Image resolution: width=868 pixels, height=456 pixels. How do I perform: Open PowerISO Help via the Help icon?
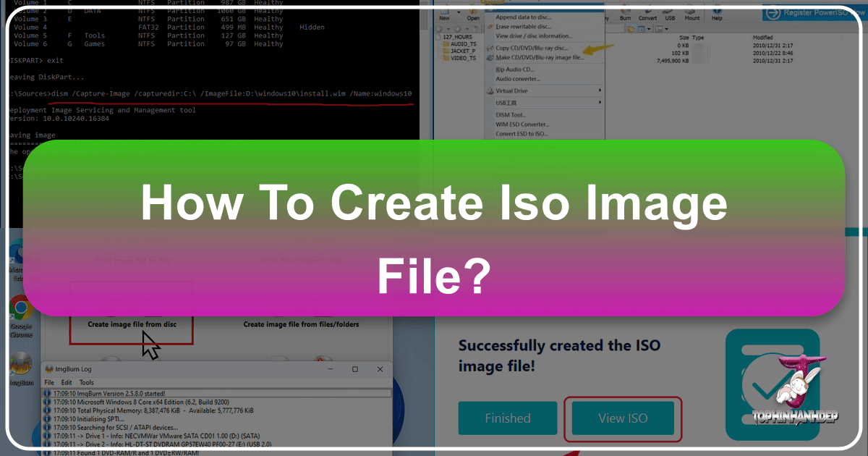pos(717,13)
